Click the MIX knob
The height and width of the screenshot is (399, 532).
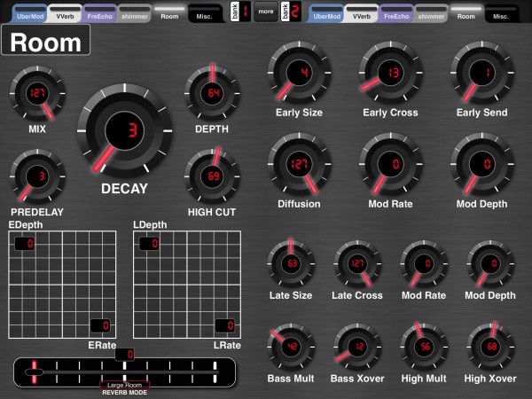pos(37,93)
